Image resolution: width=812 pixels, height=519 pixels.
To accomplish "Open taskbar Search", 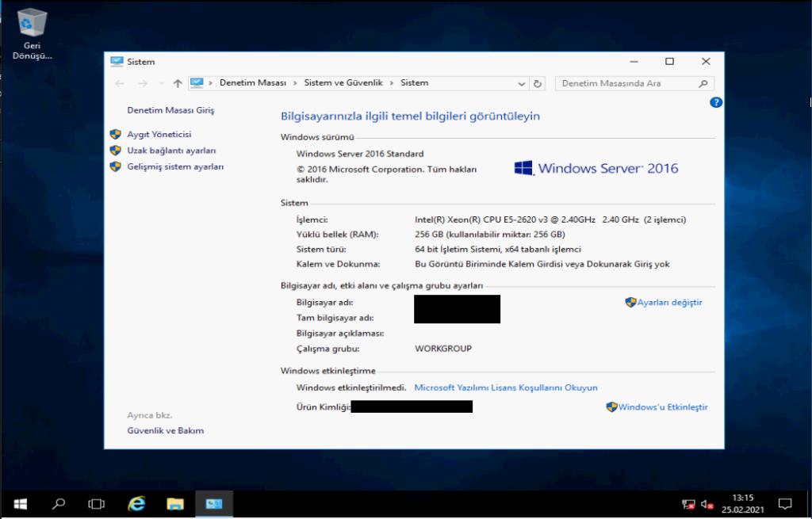I will point(59,504).
